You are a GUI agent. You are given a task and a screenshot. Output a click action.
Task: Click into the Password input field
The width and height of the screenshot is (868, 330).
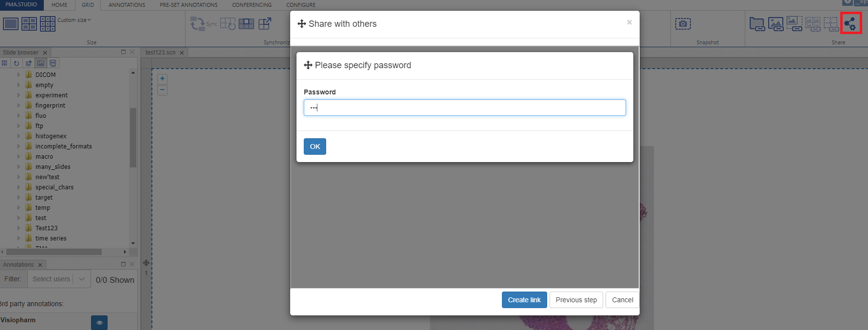tap(464, 108)
